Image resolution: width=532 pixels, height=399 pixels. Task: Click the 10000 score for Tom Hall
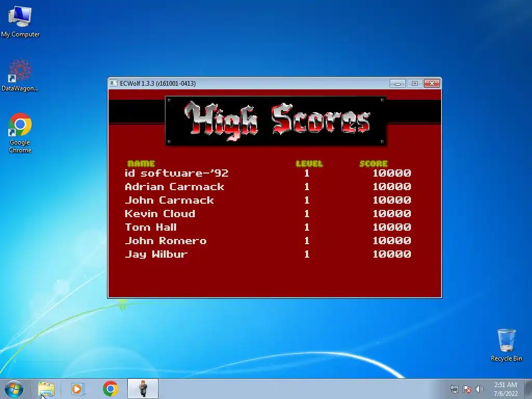pos(392,228)
